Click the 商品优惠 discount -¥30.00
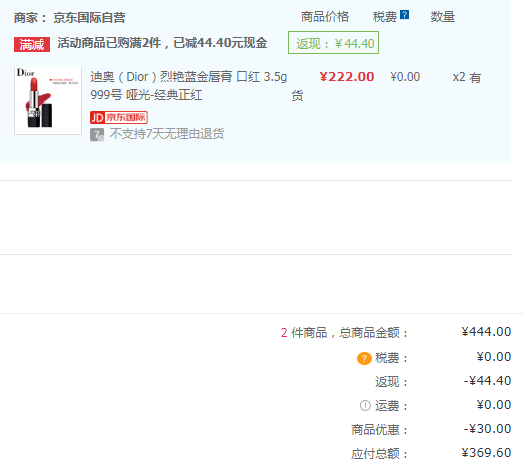524x476 pixels. 487,429
